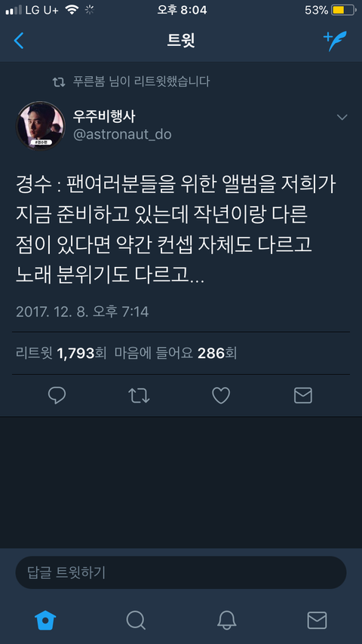Viewport: 362px width, 644px height.
Task: Open tweet options chevron dropdown
Action: pos(342,118)
